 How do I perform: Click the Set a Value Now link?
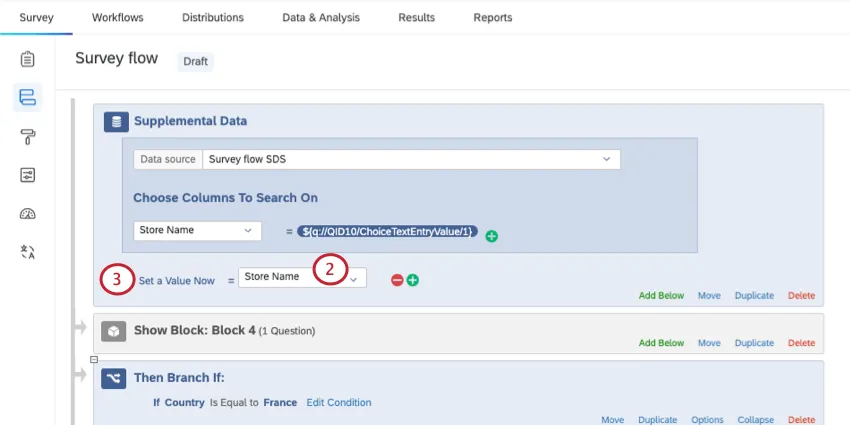coord(177,281)
